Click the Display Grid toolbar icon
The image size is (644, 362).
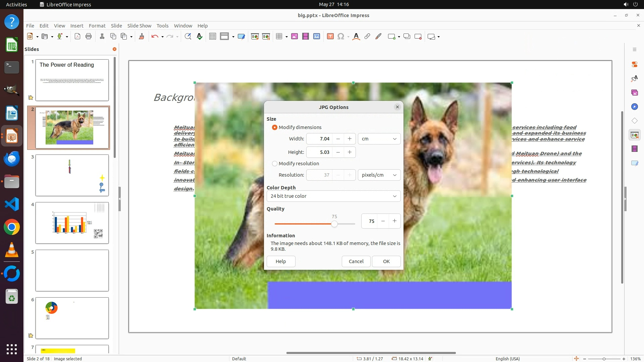tap(212, 37)
